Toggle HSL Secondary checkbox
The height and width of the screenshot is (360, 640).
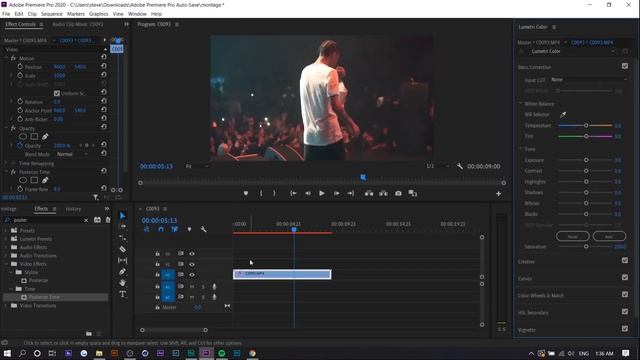point(625,312)
